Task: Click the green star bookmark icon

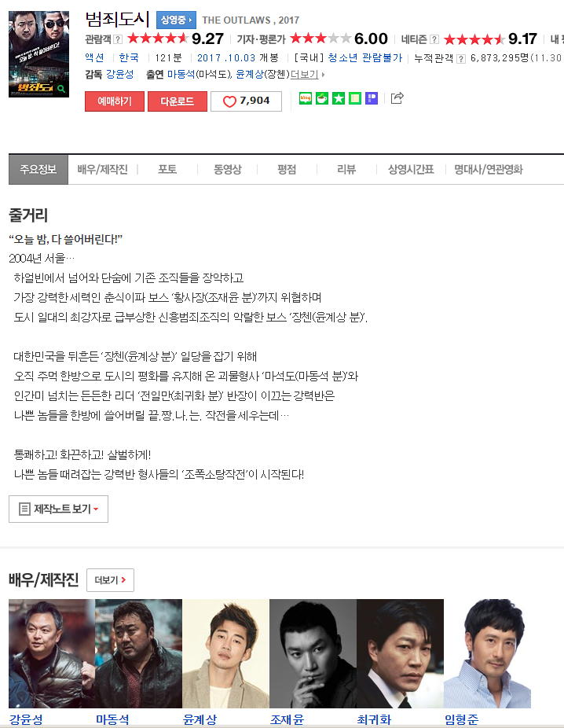Action: coord(339,98)
